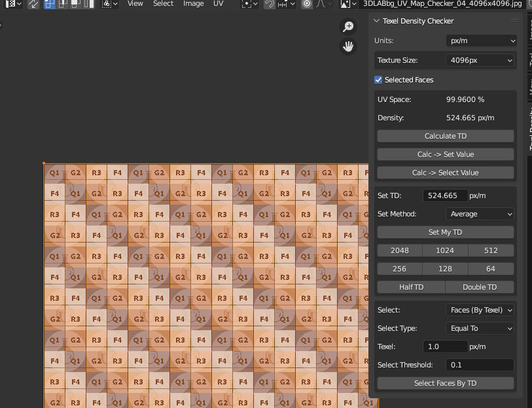Click the Calculate TD button
This screenshot has height=408, width=532.
click(x=445, y=136)
